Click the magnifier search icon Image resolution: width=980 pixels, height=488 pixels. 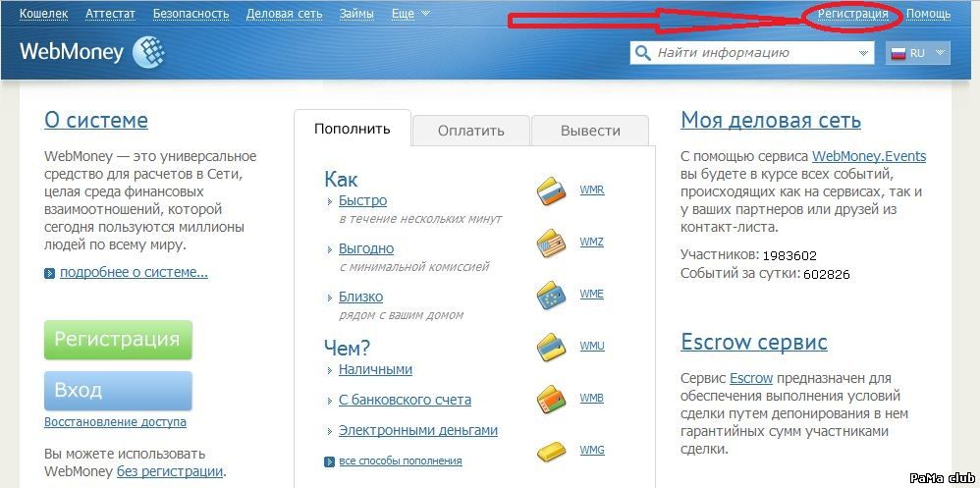coord(642,53)
